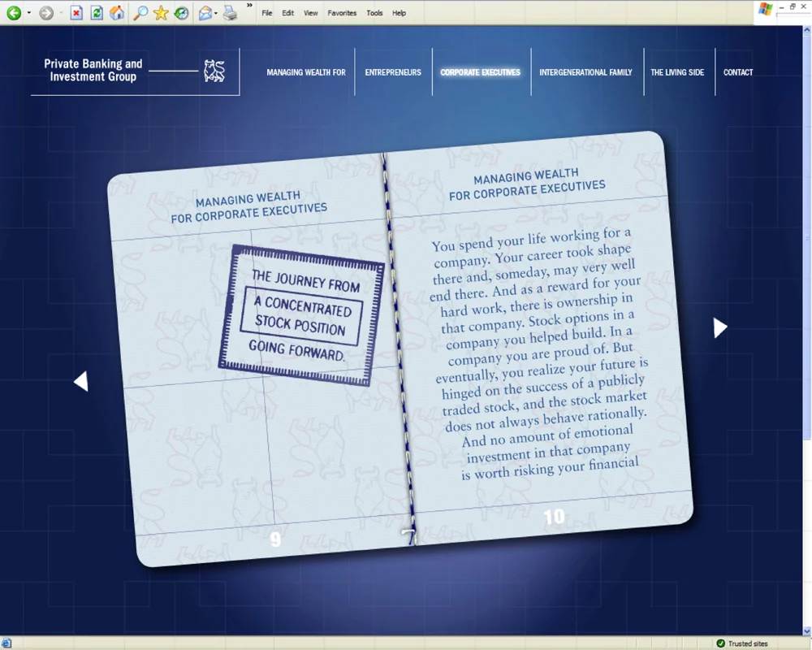Go to the Home page icon
The height and width of the screenshot is (650, 812).
(117, 13)
